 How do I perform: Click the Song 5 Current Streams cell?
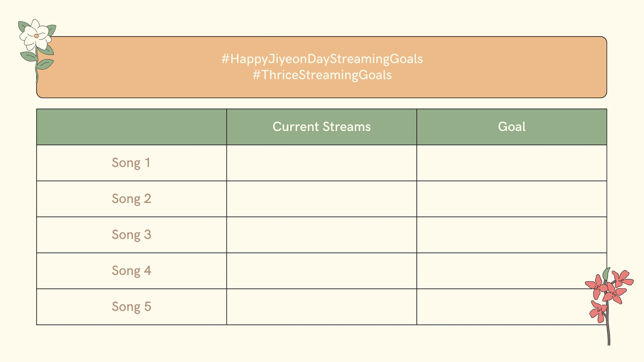coord(322,307)
